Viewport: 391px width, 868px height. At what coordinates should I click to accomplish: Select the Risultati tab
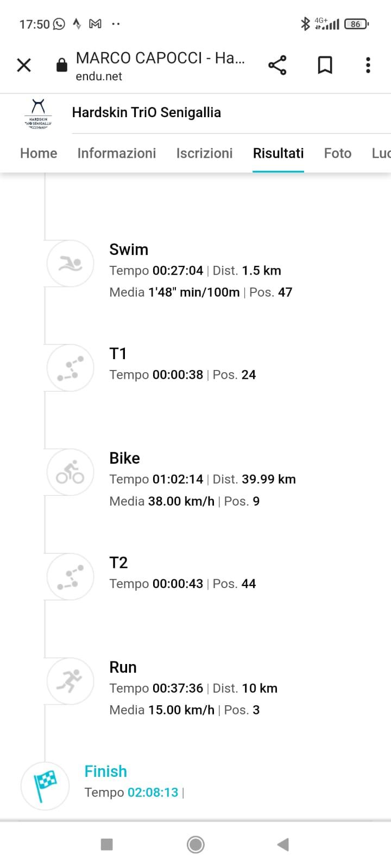(x=278, y=153)
